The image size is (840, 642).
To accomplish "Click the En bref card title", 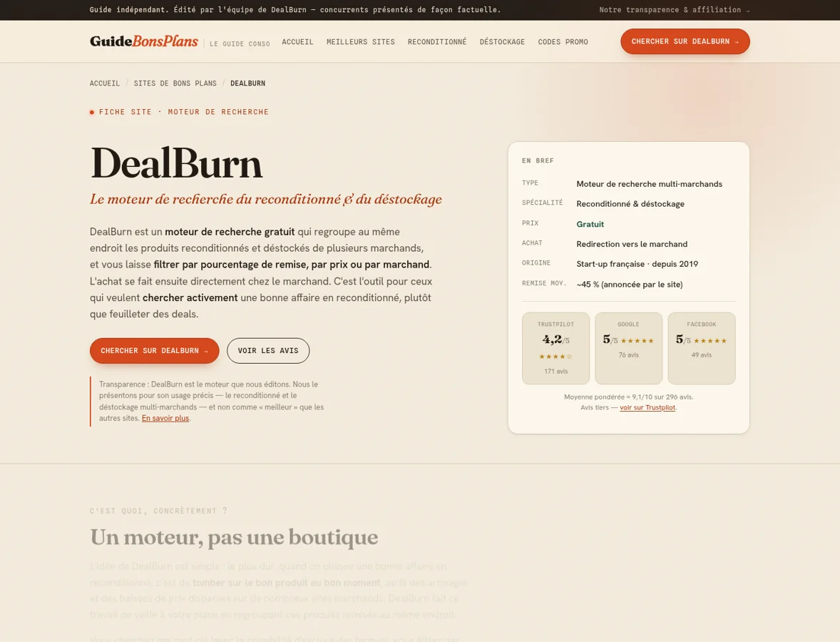I will point(538,160).
